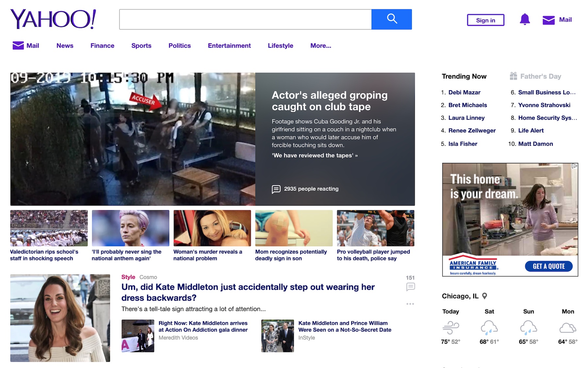Open Mom recognizes potentially deadly sign story
The image size is (588, 368).
coord(291,255)
